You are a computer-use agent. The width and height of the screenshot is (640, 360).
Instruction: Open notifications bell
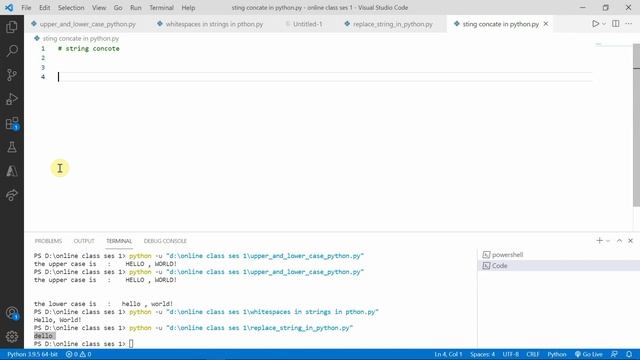[629, 354]
